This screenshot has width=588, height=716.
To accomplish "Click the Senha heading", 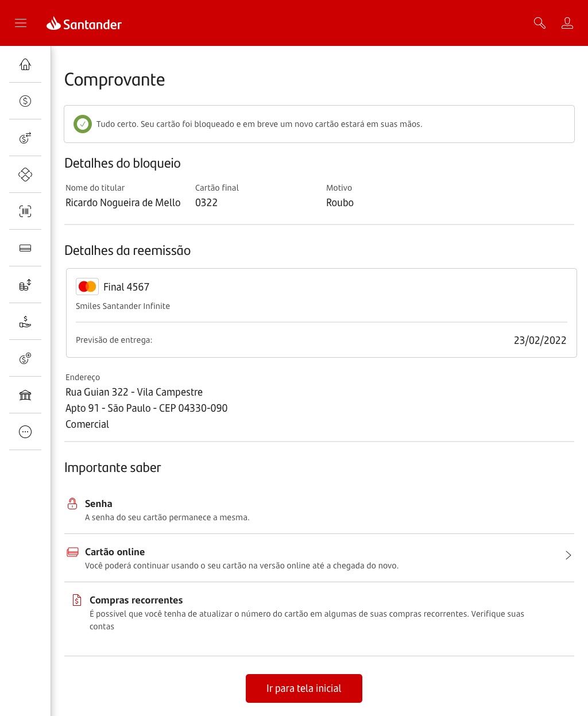I will 98,504.
